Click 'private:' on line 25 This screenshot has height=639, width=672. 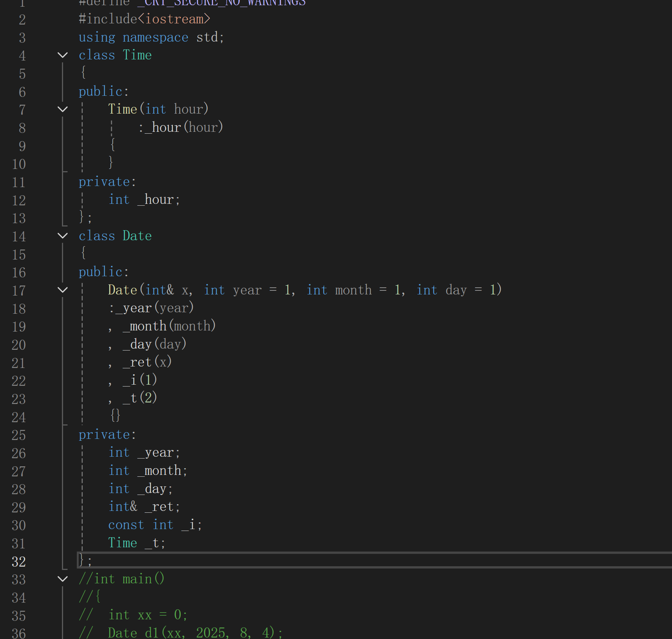point(107,434)
